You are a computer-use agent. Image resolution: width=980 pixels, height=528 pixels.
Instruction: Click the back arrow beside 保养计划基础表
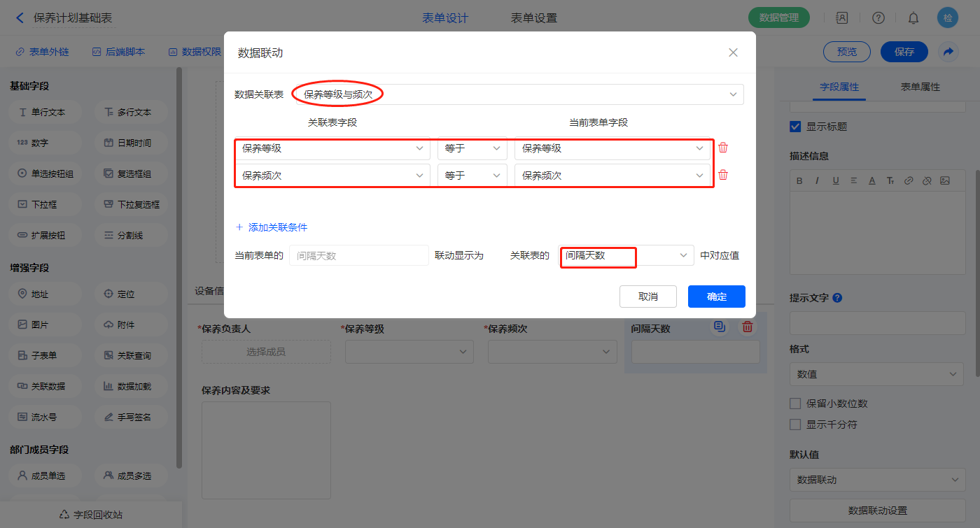pos(20,18)
